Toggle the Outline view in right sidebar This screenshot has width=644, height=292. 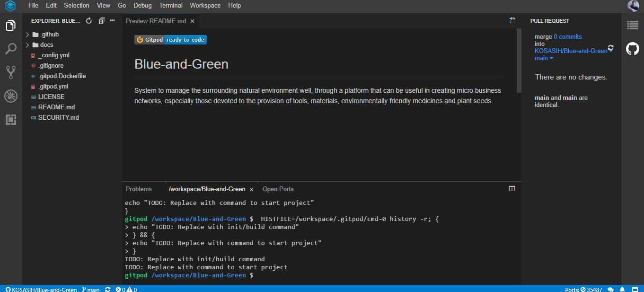[x=632, y=25]
